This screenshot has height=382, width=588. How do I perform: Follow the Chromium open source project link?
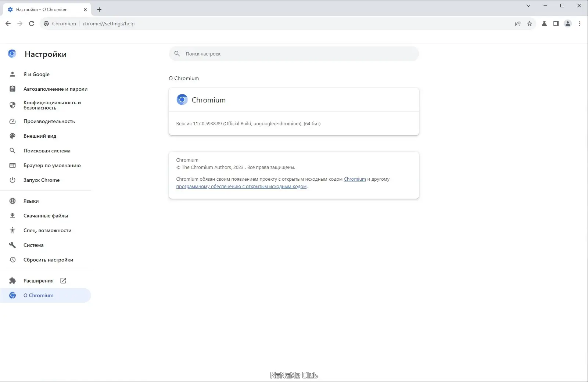point(355,179)
